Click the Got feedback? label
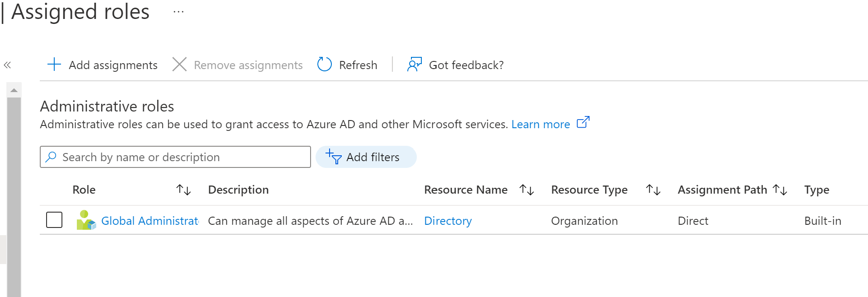Viewport: 868px width, 297px height. tap(466, 65)
